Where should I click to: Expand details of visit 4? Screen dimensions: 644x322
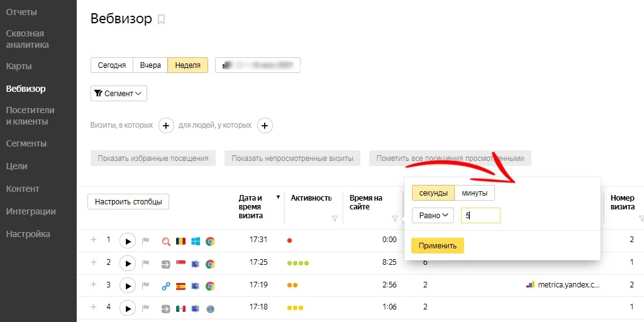tap(94, 306)
